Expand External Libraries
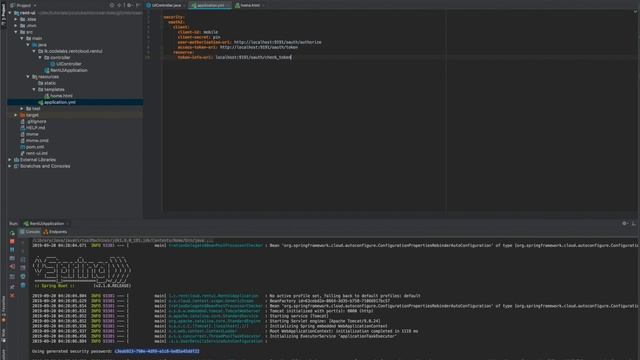Screen dimensions: 640x360 10,160
